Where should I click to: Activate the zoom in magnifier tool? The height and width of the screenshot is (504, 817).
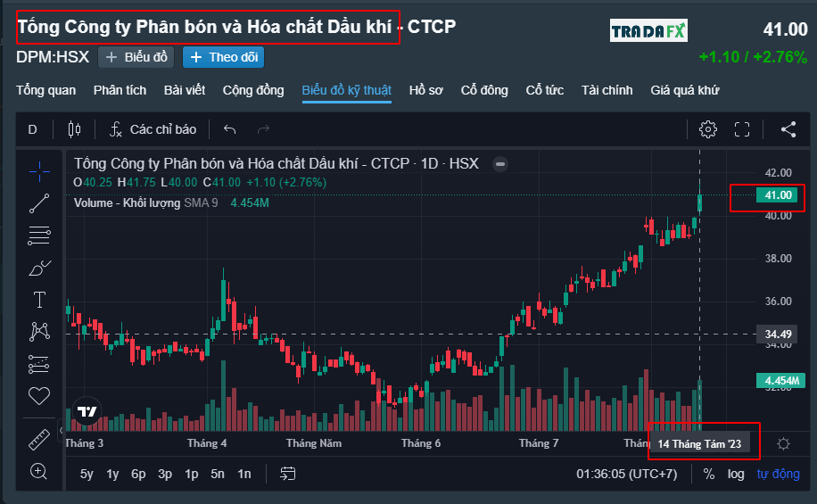click(x=39, y=472)
